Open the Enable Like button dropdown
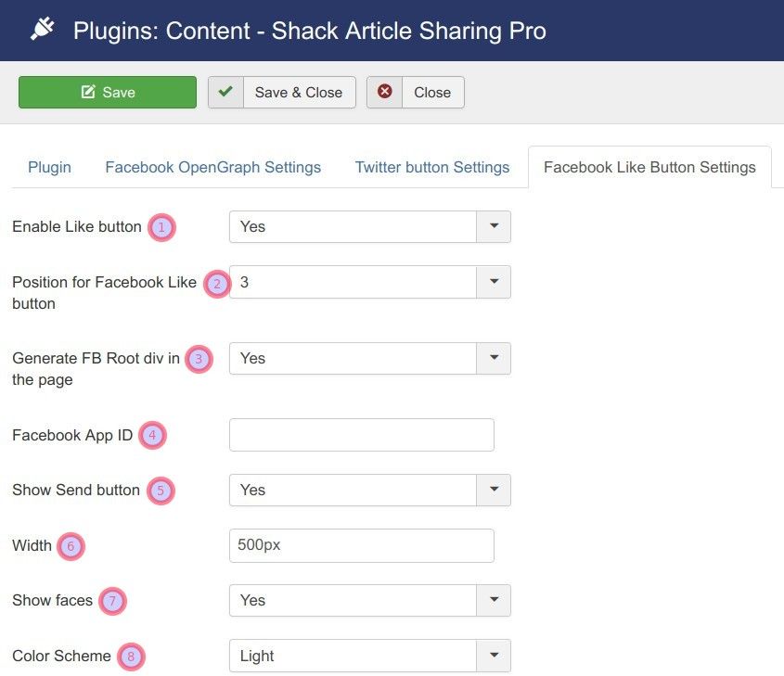The height and width of the screenshot is (676, 784). [494, 226]
